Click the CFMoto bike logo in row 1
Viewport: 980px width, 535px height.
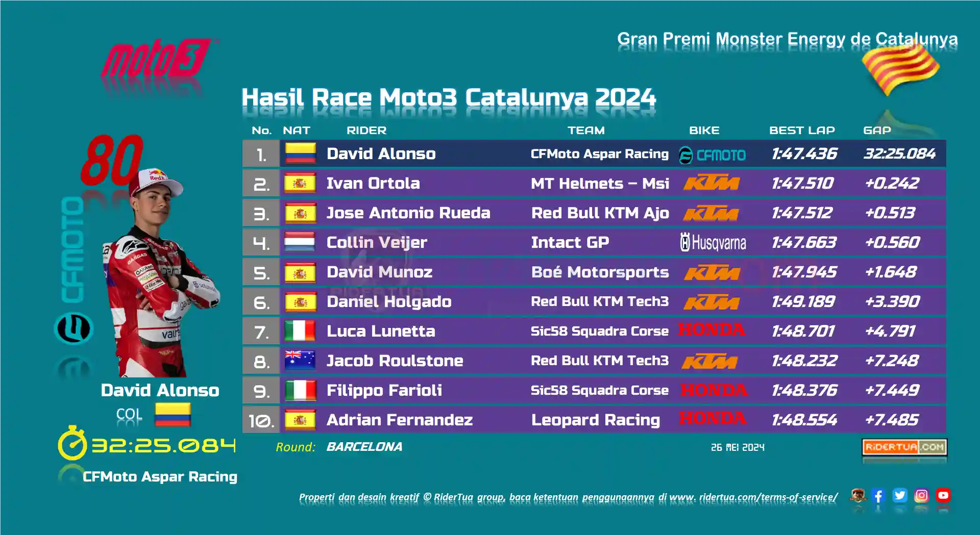[x=712, y=155]
